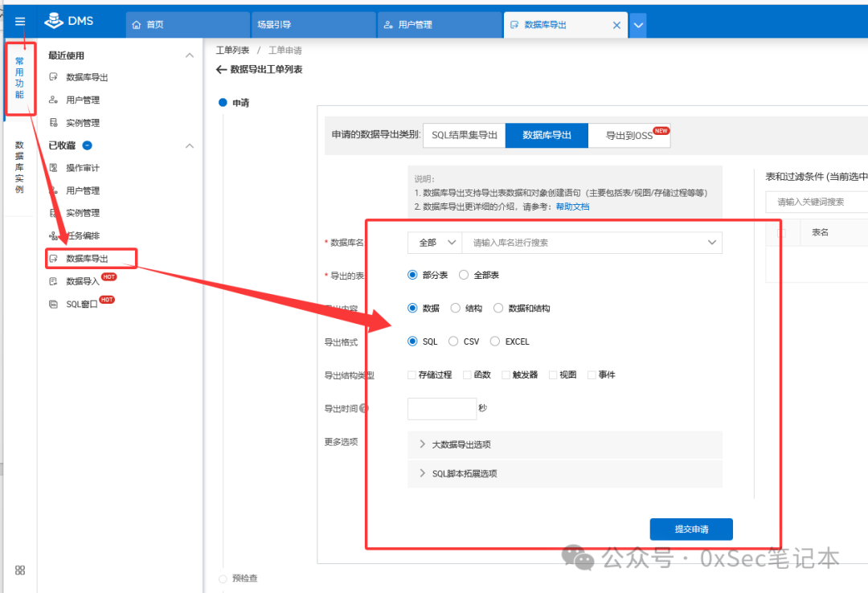Open the 全部 database type dropdown
Viewport: 868px width, 593px height.
(x=435, y=243)
